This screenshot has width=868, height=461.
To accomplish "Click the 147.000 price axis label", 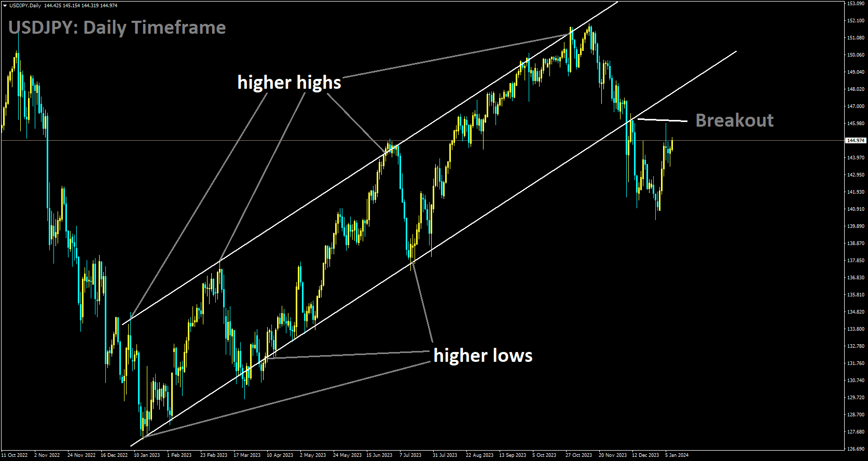I will click(x=856, y=106).
